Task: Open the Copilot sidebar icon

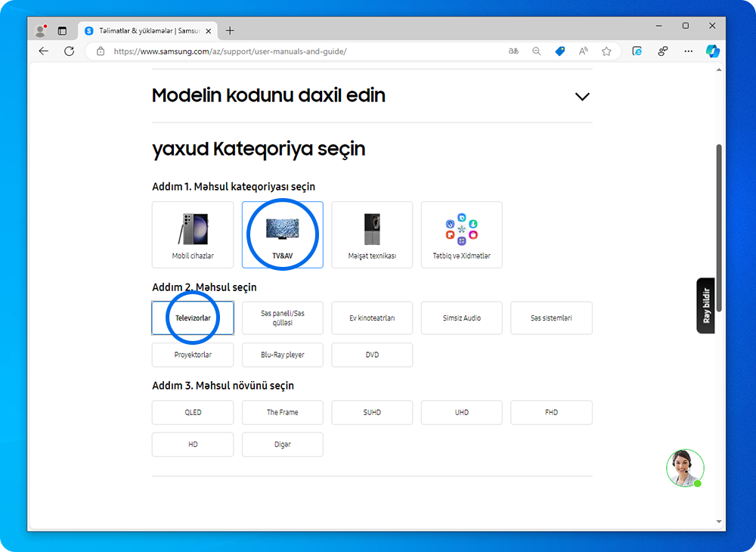Action: [x=712, y=51]
